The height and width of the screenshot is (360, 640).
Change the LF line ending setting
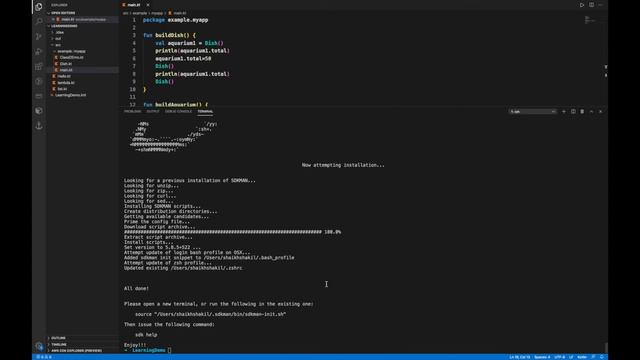click(571, 357)
